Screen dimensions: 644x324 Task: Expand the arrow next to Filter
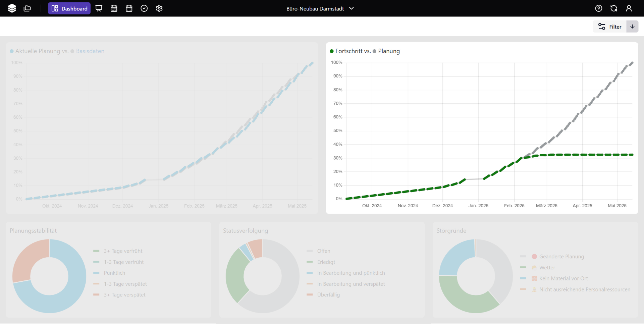(x=632, y=27)
